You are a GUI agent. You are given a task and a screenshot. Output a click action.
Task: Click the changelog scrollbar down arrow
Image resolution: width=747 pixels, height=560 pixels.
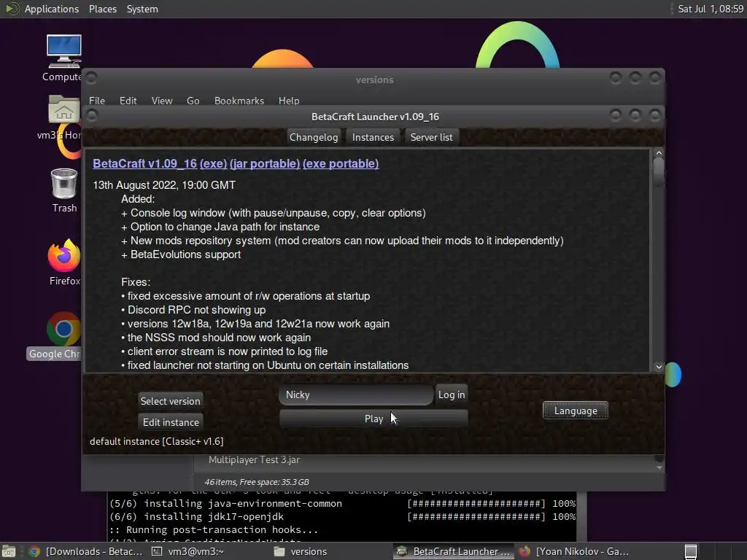click(x=659, y=366)
